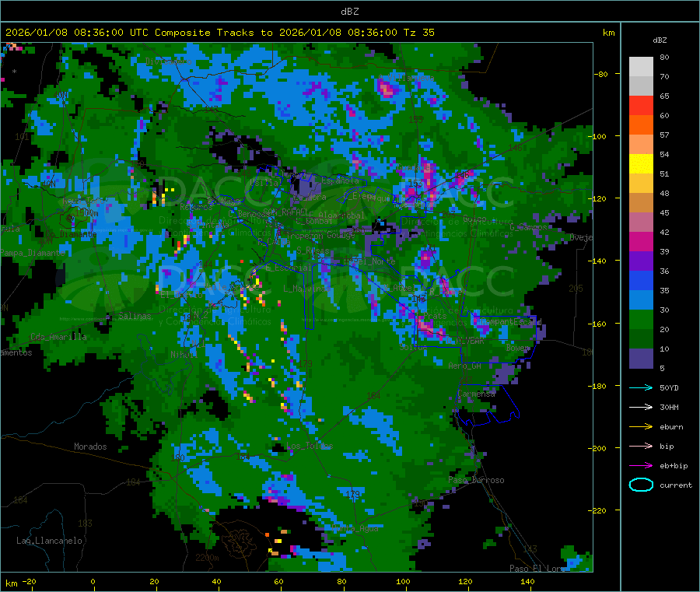Click the 'km' label beside the bottom axis
The image size is (700, 592).
coord(11,583)
